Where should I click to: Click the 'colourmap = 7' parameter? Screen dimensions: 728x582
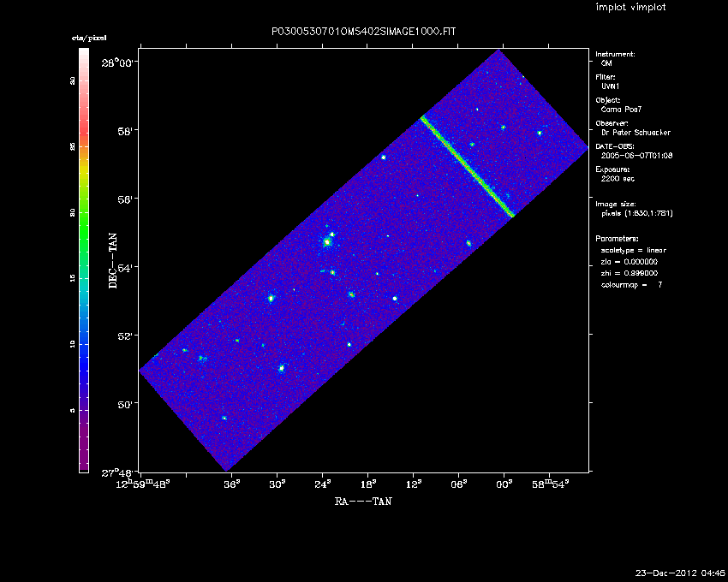pos(631,285)
